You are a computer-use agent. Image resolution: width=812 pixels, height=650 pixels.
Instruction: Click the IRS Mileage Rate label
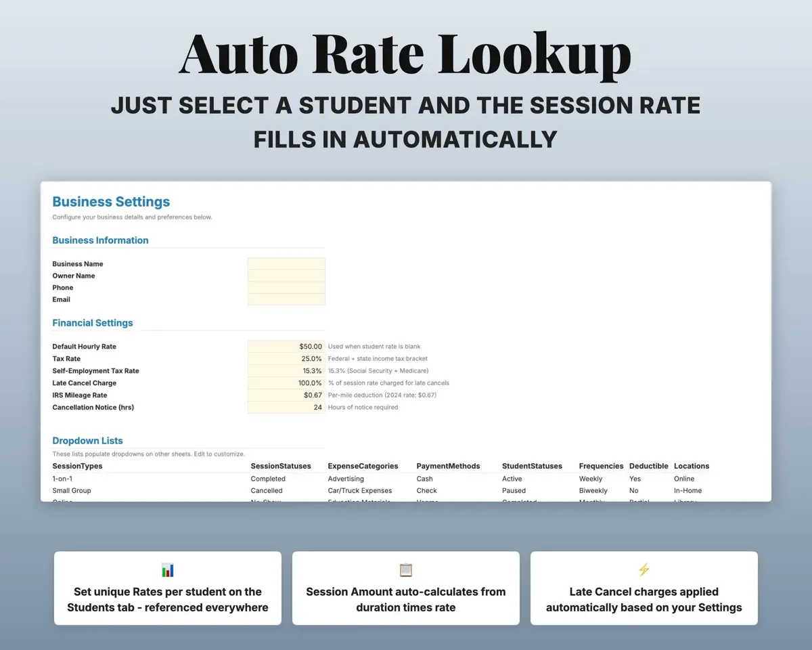[x=79, y=395]
